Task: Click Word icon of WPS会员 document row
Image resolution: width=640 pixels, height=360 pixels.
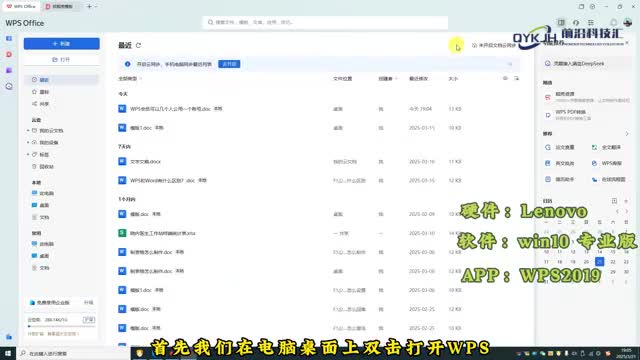Action: tap(122, 109)
